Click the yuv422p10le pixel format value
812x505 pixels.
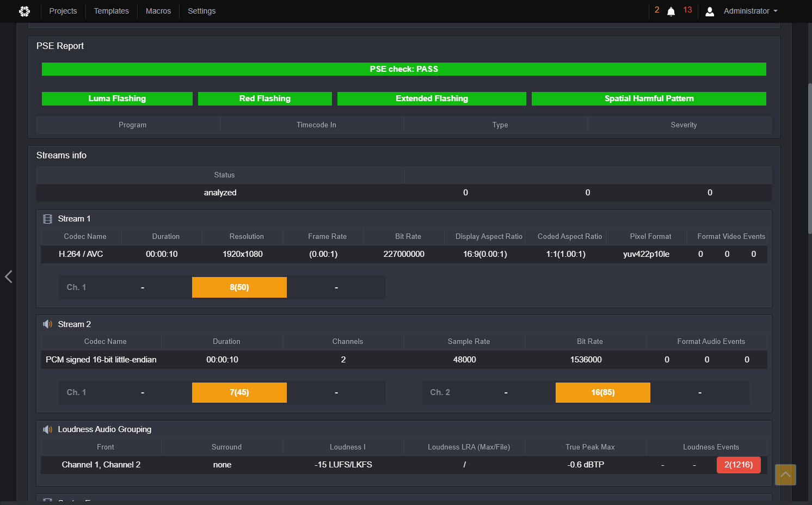(x=647, y=254)
